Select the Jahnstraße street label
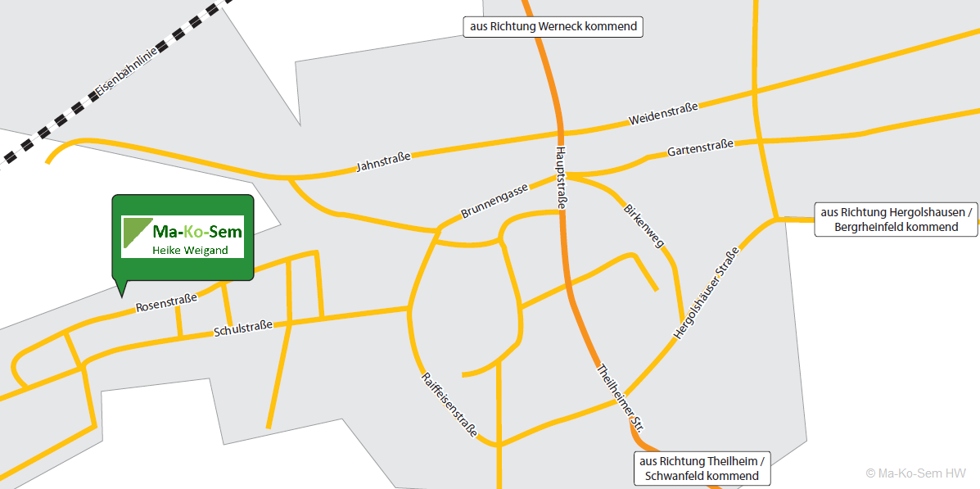 383,162
